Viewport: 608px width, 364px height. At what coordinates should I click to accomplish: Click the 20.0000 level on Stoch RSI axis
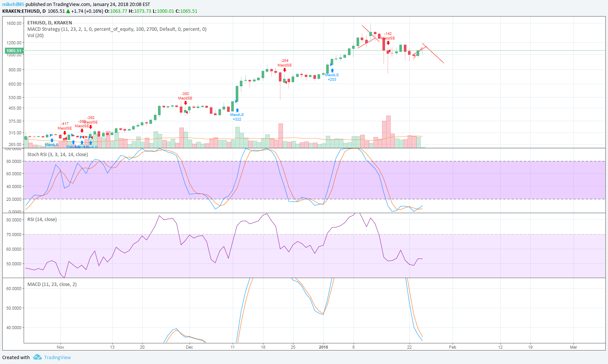[14, 199]
